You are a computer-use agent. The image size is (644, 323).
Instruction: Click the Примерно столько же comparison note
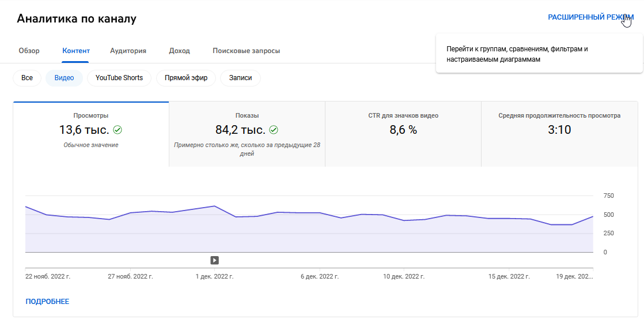coord(247,149)
